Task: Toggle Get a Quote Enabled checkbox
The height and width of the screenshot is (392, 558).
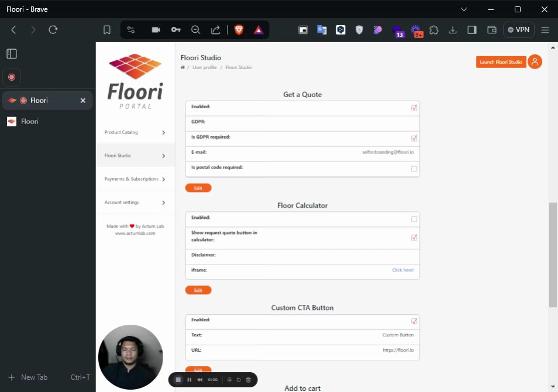Action: tap(414, 108)
